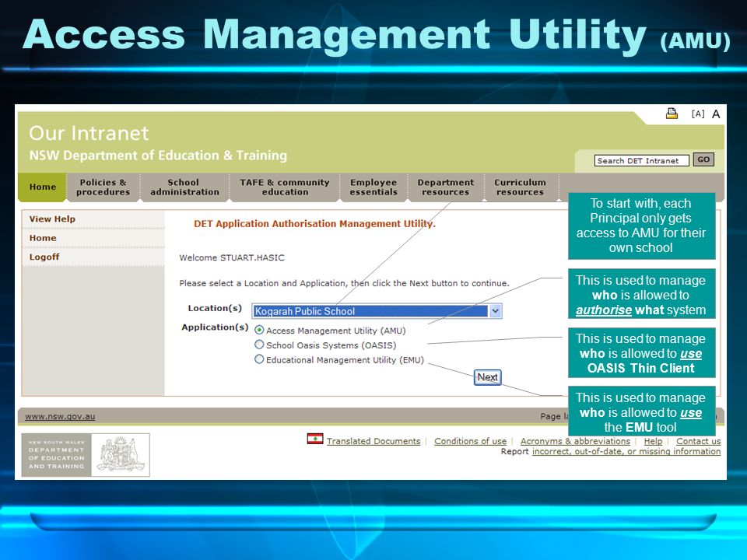Open the Location(s) dropdown arrow
The height and width of the screenshot is (560, 747).
pyautogui.click(x=496, y=311)
